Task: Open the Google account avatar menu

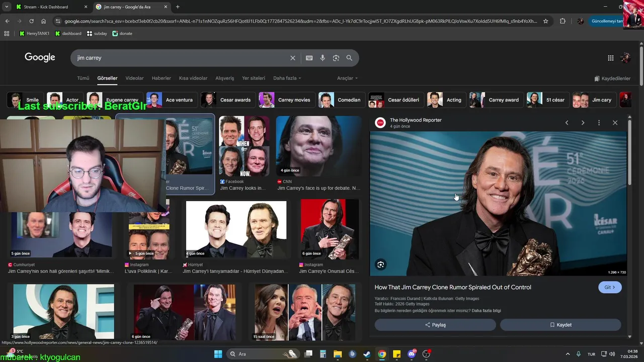Action: coord(625,58)
